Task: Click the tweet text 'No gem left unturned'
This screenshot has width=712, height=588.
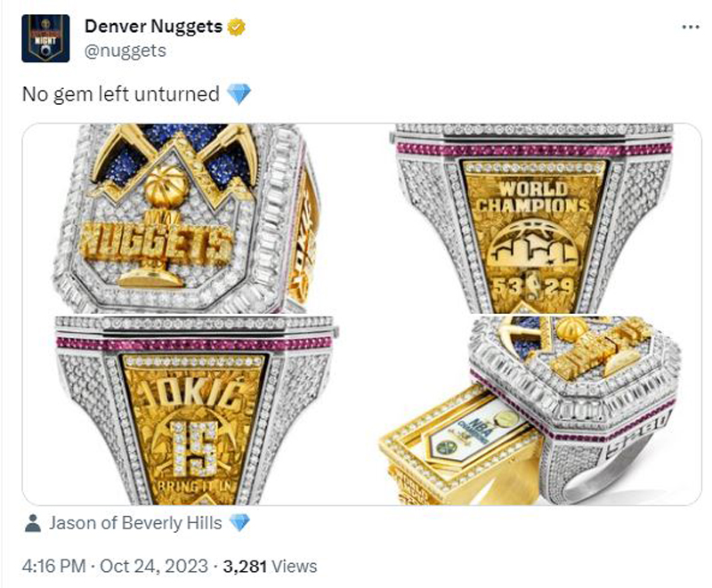Action: (121, 94)
